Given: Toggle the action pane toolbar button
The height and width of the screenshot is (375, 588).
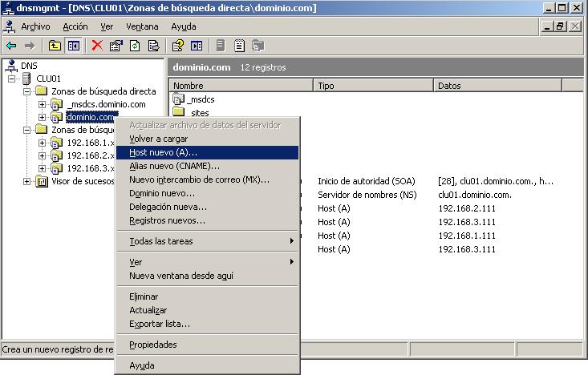Looking at the screenshot, I should tap(197, 46).
